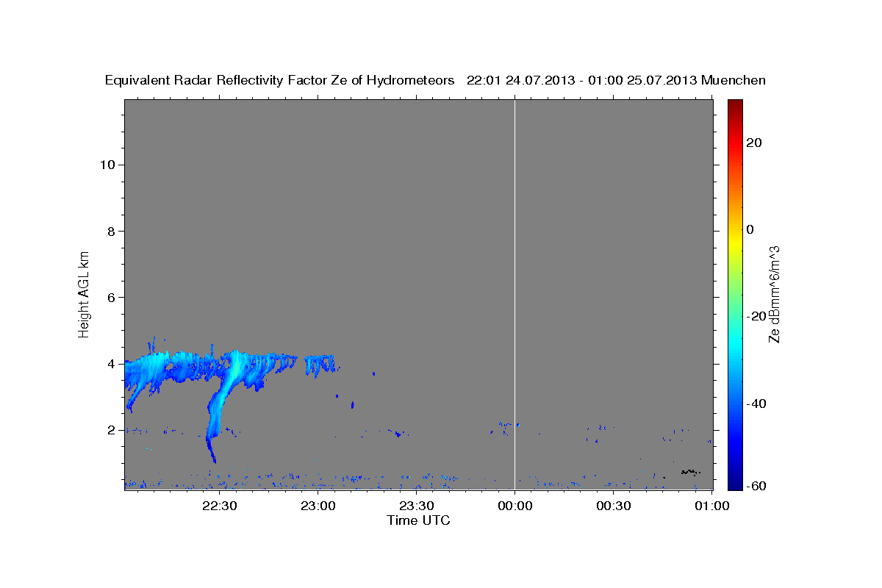Screen dimensions: 882x588
Task: Click the 01:00 time tick label
Action: pyautogui.click(x=711, y=506)
